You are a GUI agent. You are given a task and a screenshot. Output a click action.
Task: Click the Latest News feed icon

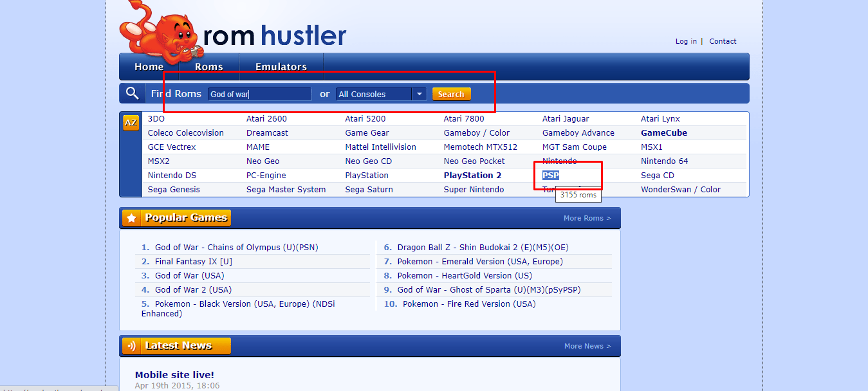(131, 346)
